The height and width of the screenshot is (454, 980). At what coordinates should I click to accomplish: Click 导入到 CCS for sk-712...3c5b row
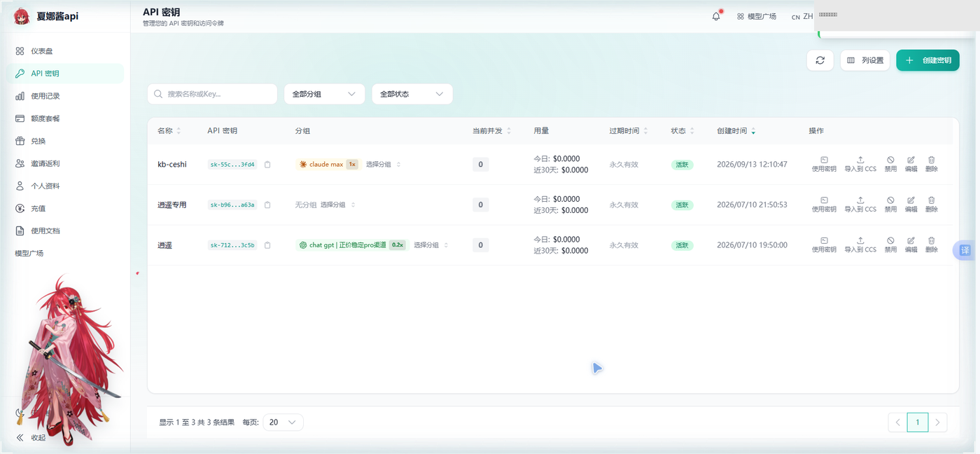(x=860, y=245)
